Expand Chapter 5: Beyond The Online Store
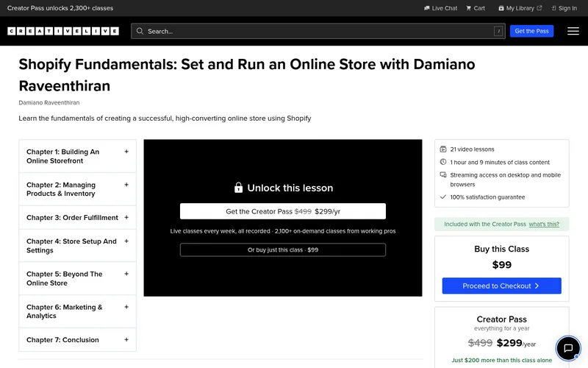The image size is (588, 368). click(78, 279)
